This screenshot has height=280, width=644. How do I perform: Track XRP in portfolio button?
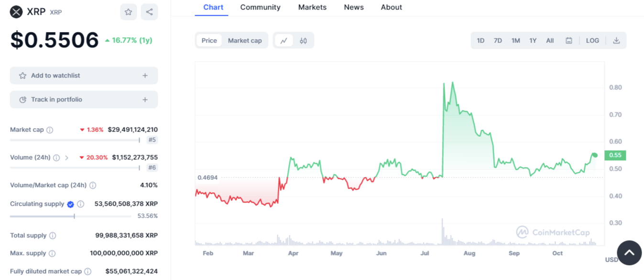click(x=84, y=100)
